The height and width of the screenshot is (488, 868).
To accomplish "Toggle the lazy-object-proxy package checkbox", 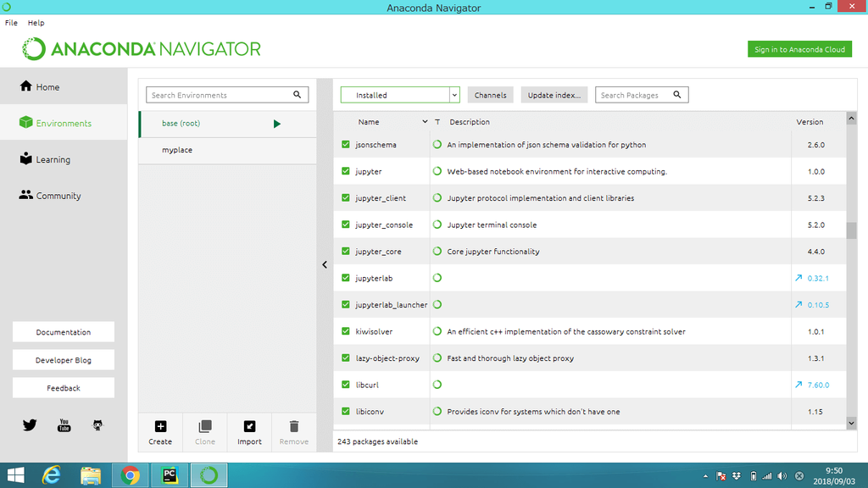I will click(346, 358).
